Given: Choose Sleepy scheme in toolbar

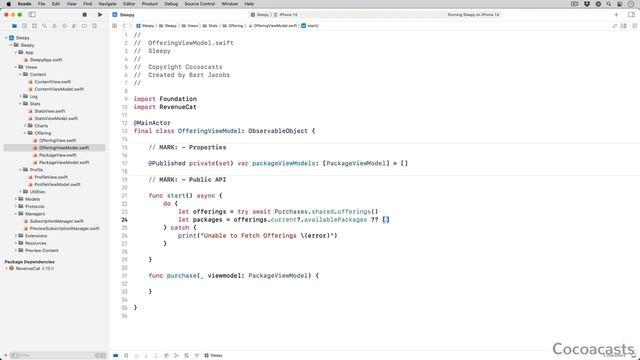Looking at the screenshot, I should 260,15.
